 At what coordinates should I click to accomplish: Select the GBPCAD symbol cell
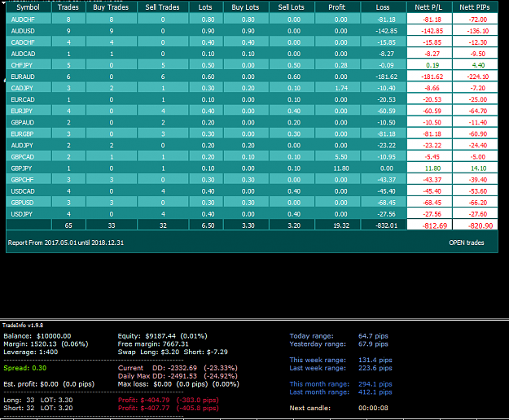click(29, 157)
